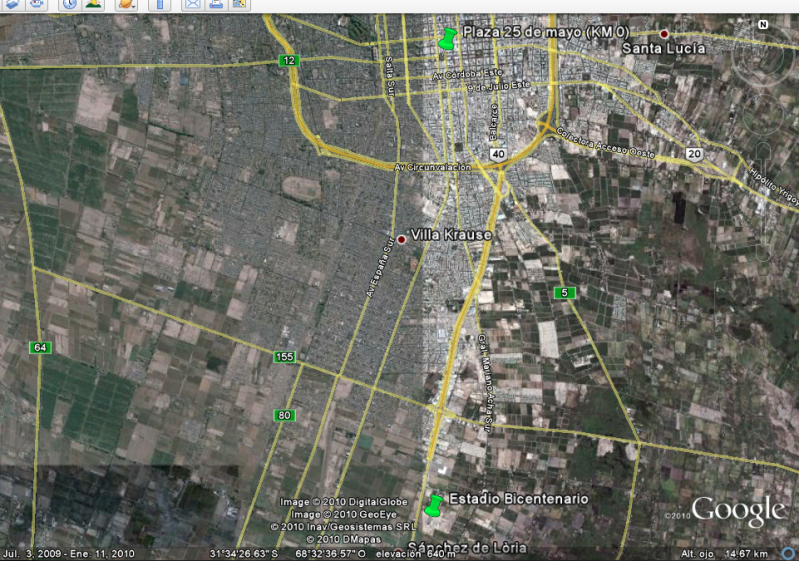Image resolution: width=799 pixels, height=561 pixels.
Task: Click the green Plaza 25 de mayo pin
Action: [447, 40]
